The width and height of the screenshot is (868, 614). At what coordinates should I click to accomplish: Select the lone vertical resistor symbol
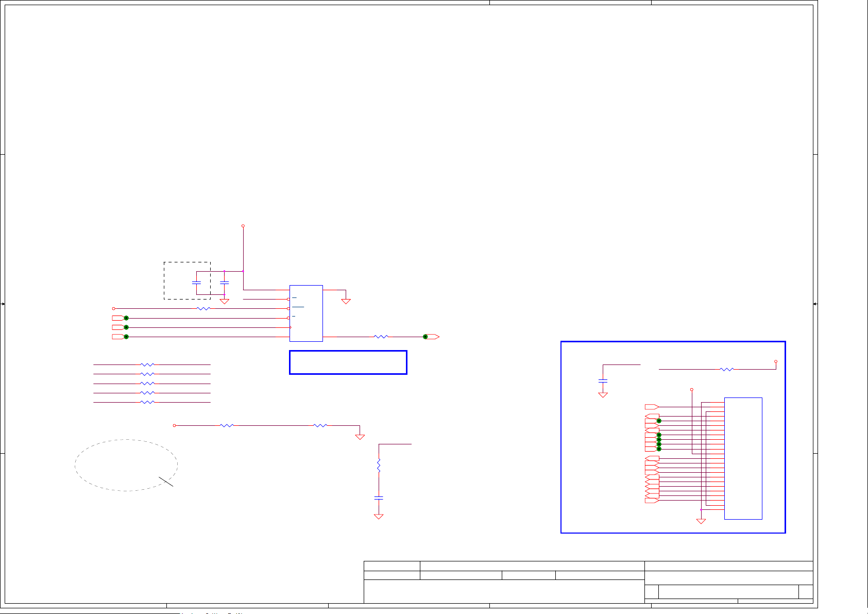point(379,466)
